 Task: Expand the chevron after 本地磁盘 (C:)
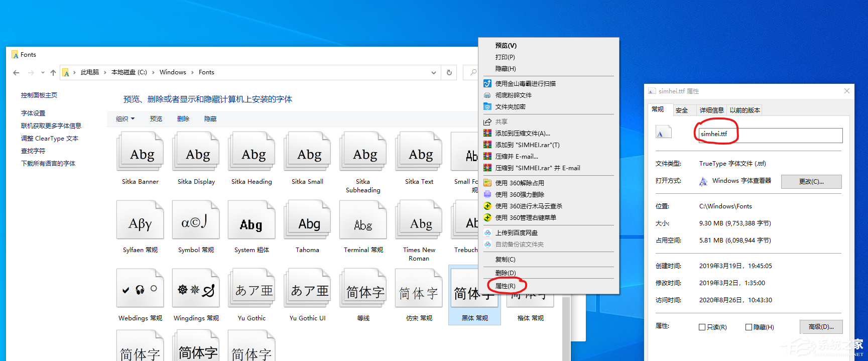tap(153, 73)
